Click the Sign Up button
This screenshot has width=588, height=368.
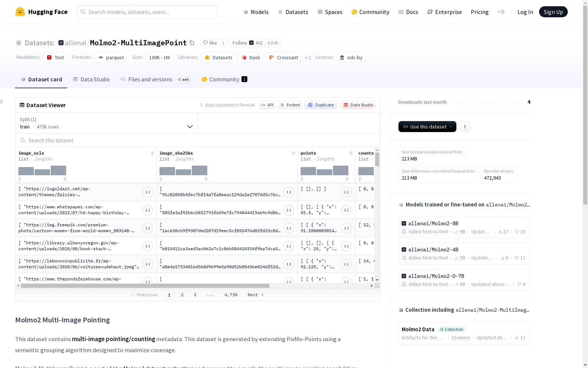tap(553, 12)
